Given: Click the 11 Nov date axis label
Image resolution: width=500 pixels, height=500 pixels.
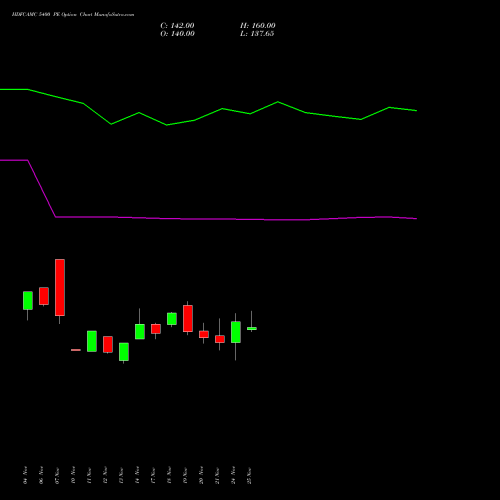Looking at the screenshot, I should 90,475.
